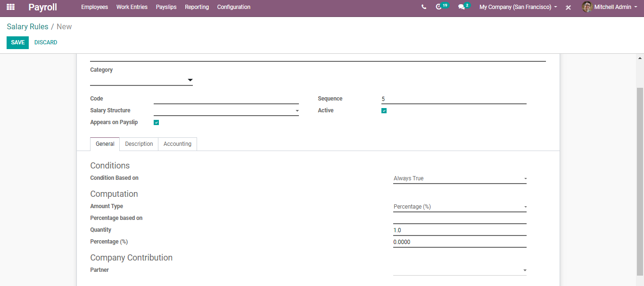This screenshot has width=644, height=286.
Task: Expand the Category dropdown
Action: click(x=141, y=80)
